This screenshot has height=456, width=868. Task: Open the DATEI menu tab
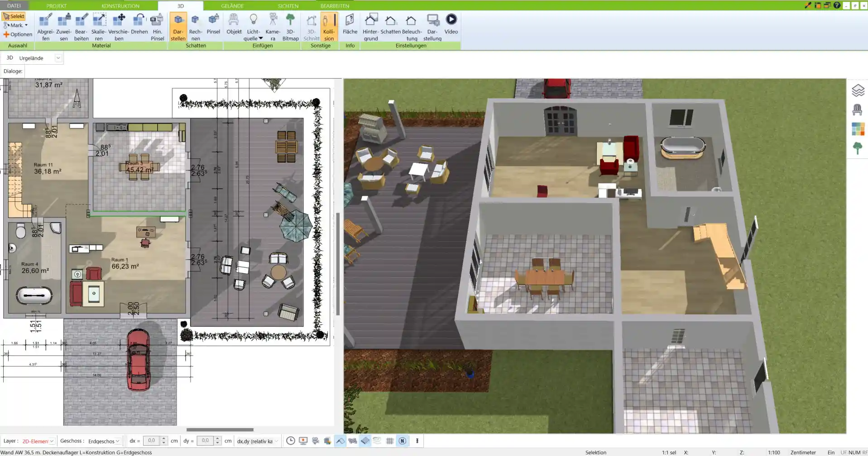[14, 6]
